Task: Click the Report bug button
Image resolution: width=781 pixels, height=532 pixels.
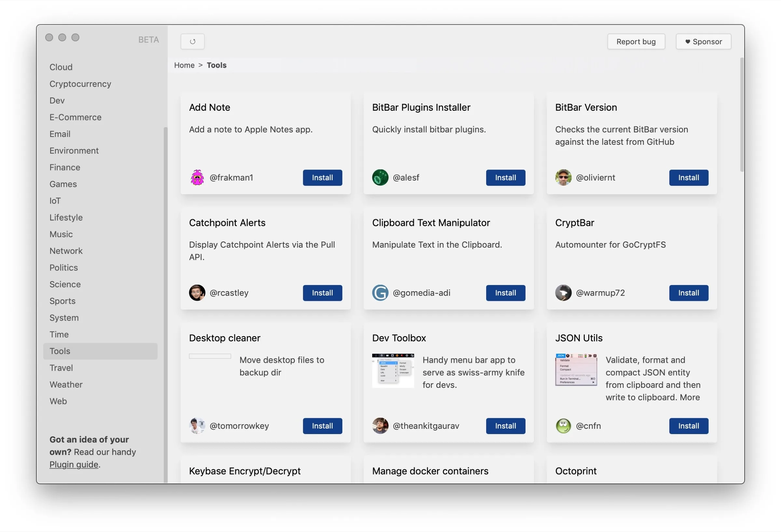Action: pos(636,41)
